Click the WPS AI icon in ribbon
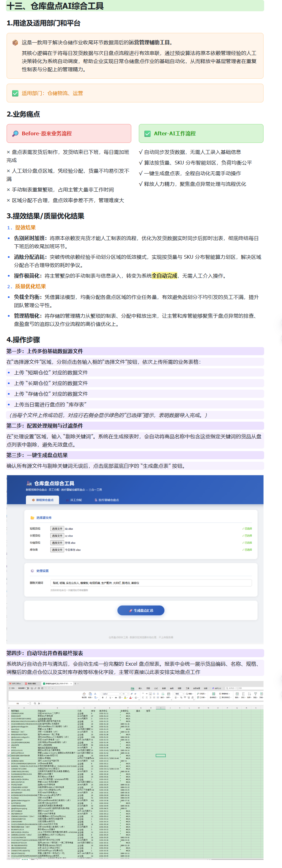The image size is (282, 868). click(216, 689)
